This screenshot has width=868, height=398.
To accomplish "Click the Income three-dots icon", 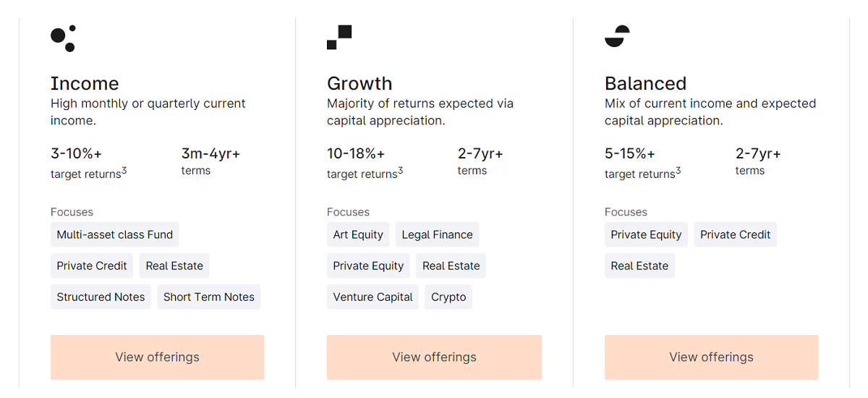I will 63,38.
